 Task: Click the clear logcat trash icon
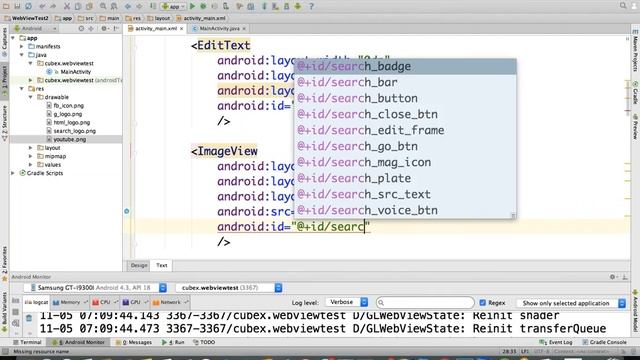pos(29,318)
